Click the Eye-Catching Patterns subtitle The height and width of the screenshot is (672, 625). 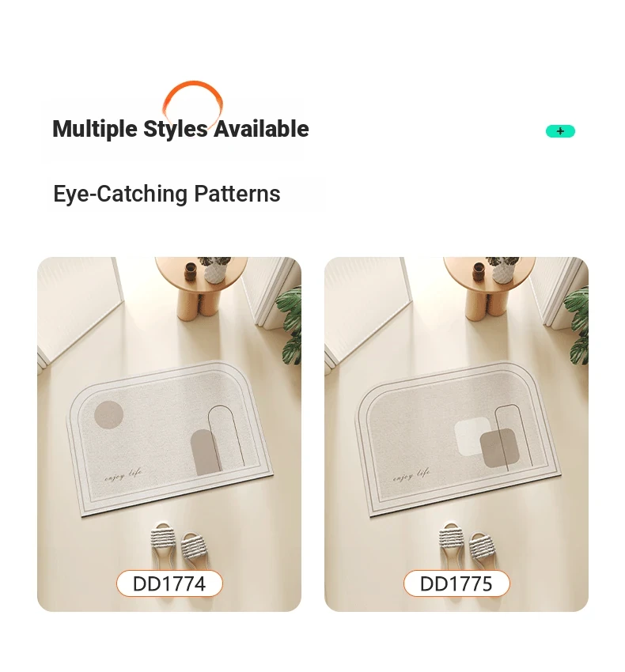[x=167, y=194]
